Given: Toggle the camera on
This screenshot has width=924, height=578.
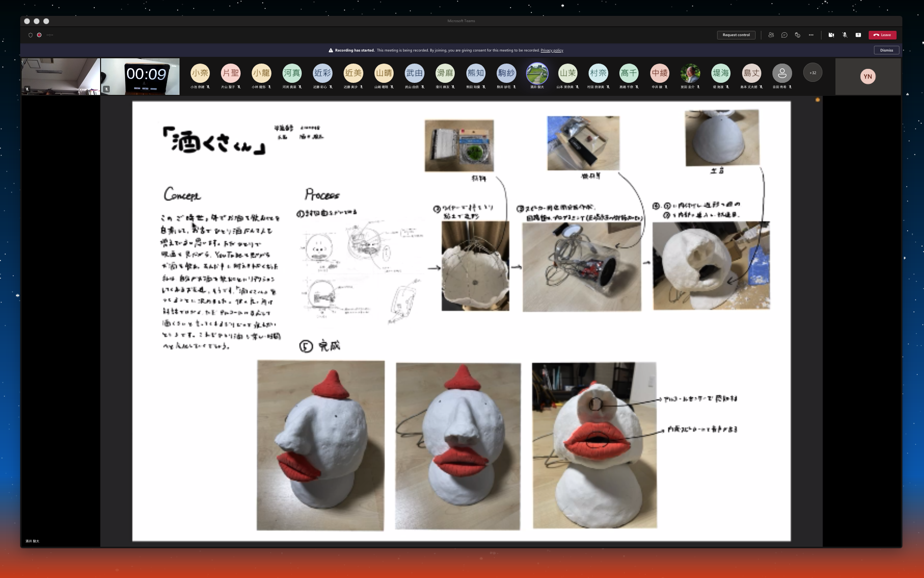Looking at the screenshot, I should (831, 35).
